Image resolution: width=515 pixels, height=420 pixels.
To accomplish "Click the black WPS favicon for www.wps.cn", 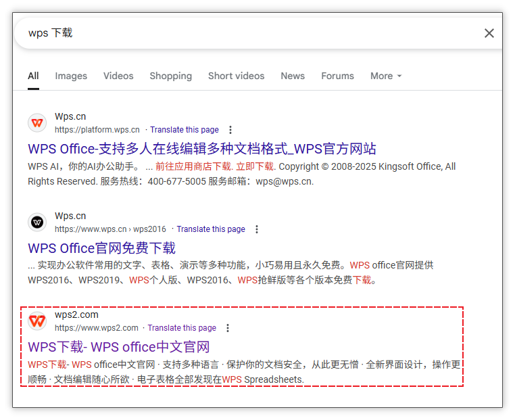I will [37, 223].
